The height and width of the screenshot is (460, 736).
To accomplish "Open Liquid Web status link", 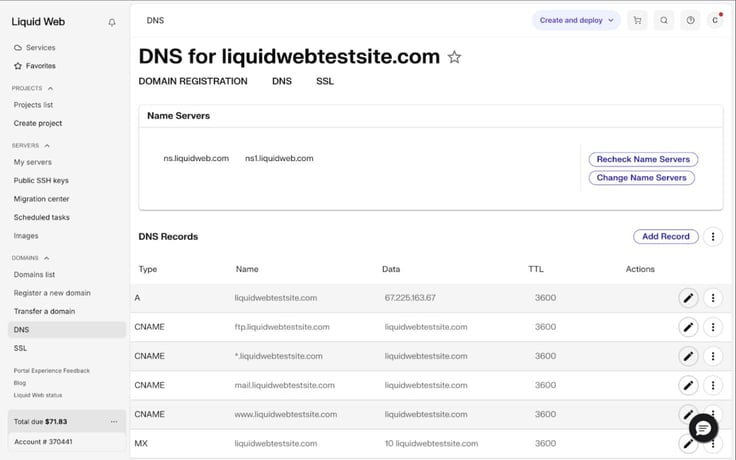I will coord(38,395).
